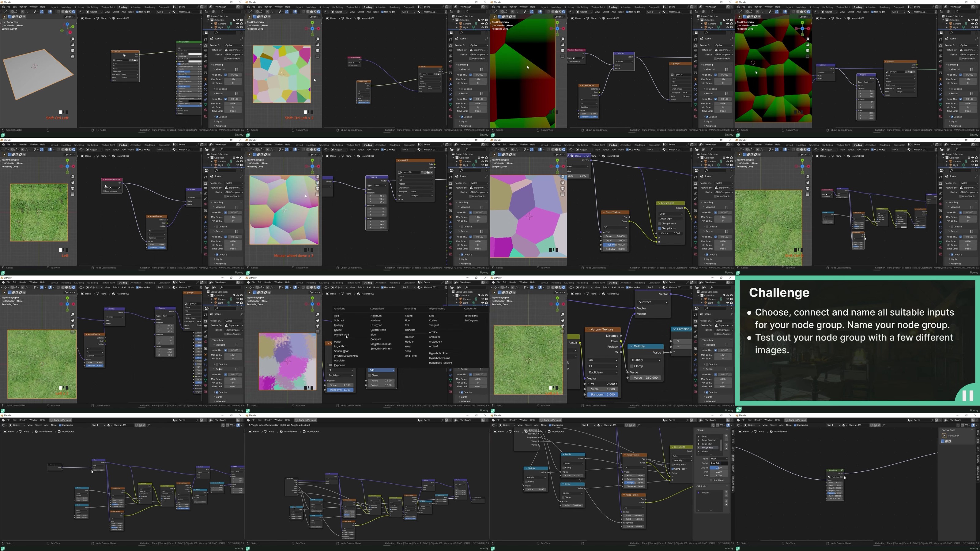Open the Add operation dropdown in Math node

click(x=381, y=370)
